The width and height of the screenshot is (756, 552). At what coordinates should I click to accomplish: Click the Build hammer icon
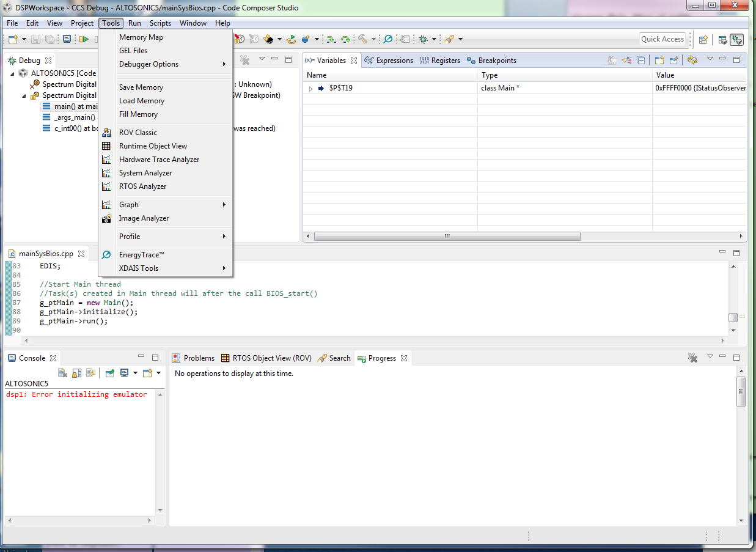362,39
